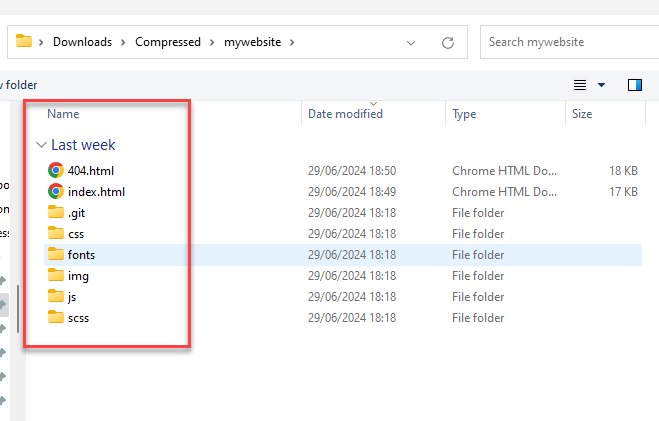Go to the Downloads breadcrumb
Viewport: 659px width, 421px height.
82,42
